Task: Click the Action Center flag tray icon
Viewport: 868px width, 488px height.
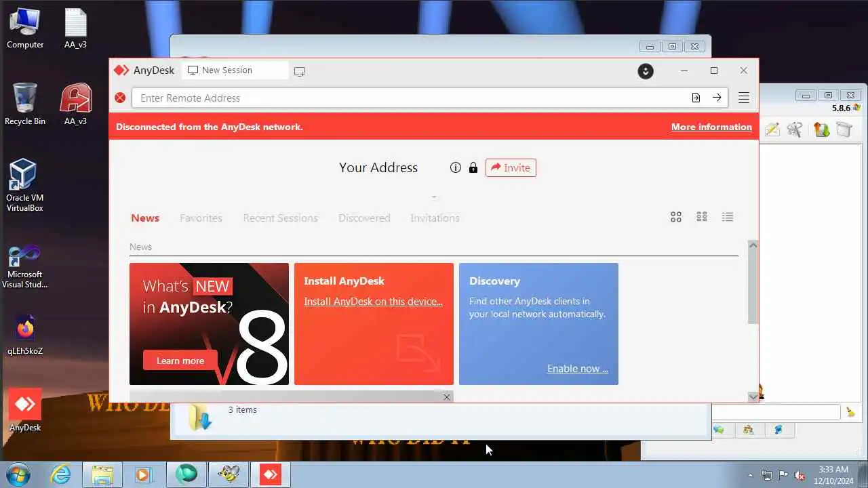Action: (x=783, y=475)
